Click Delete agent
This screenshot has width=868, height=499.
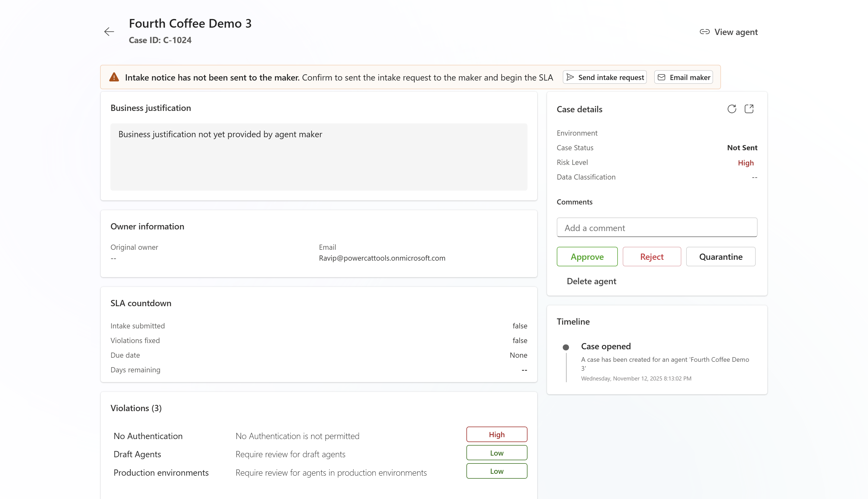591,281
